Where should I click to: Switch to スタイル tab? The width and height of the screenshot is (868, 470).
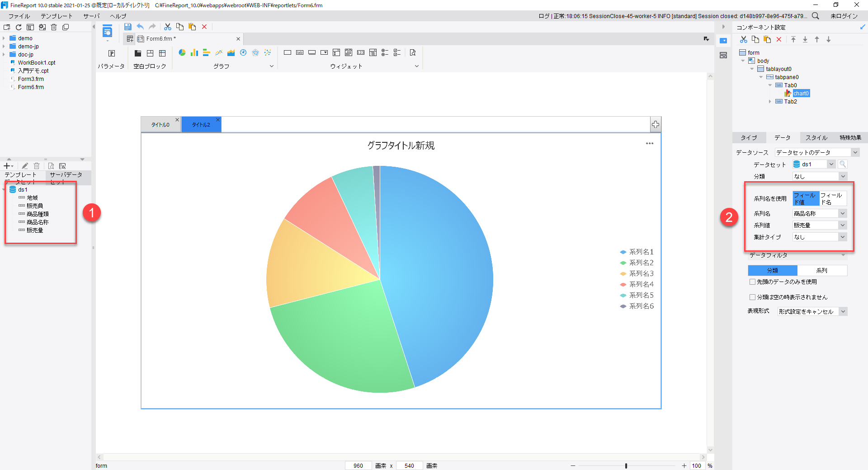point(816,137)
